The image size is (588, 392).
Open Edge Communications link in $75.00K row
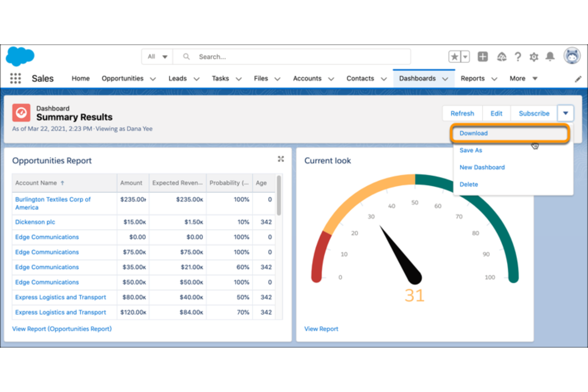(x=47, y=252)
